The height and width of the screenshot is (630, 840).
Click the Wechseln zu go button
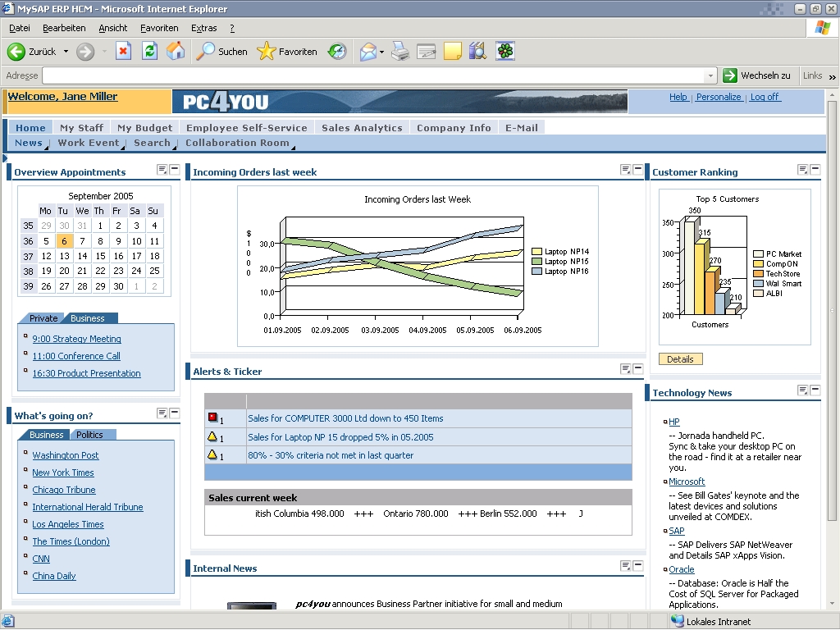tap(756, 75)
